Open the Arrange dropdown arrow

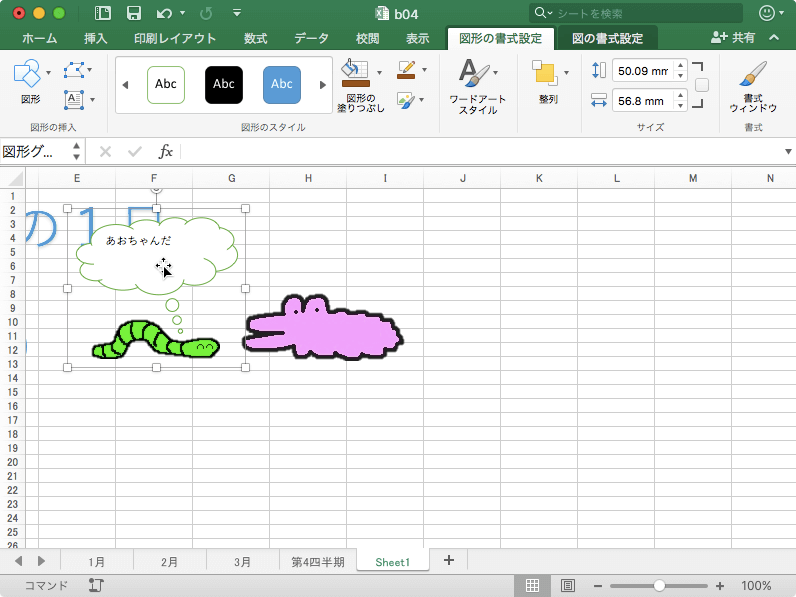click(x=566, y=73)
